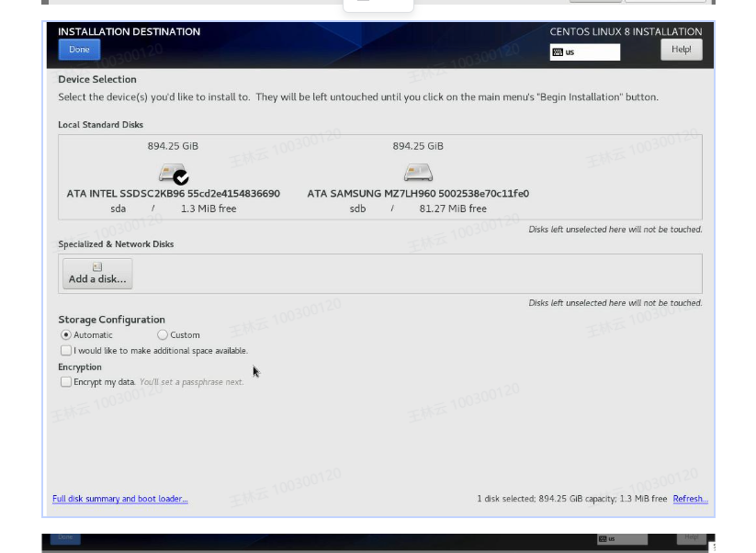Click the us keyboard layout field
Viewport: 756px width, 553px height.
(585, 52)
